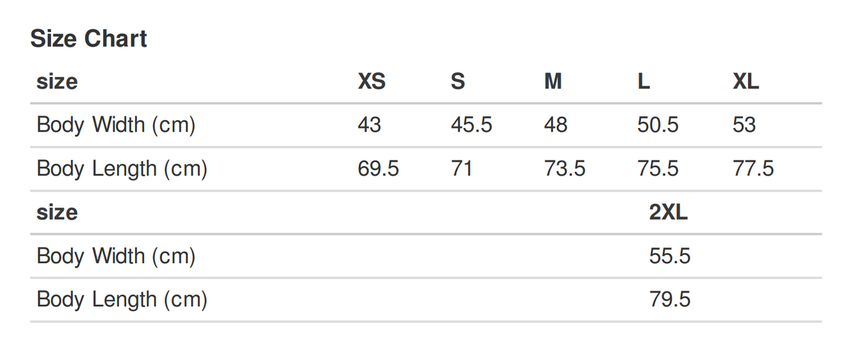
Task: Select the 55.5 body width value
Action: [669, 257]
